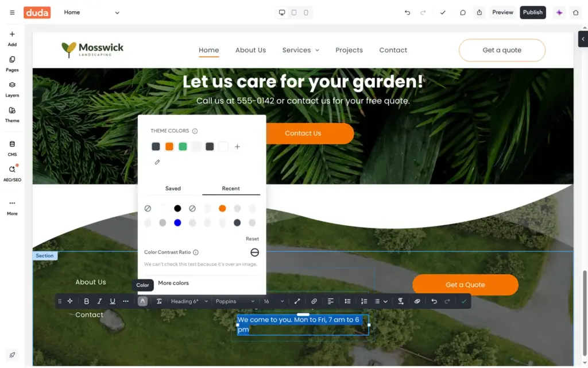The image size is (588, 368).
Task: Open the Home page selector dropdown
Action: pyautogui.click(x=91, y=13)
